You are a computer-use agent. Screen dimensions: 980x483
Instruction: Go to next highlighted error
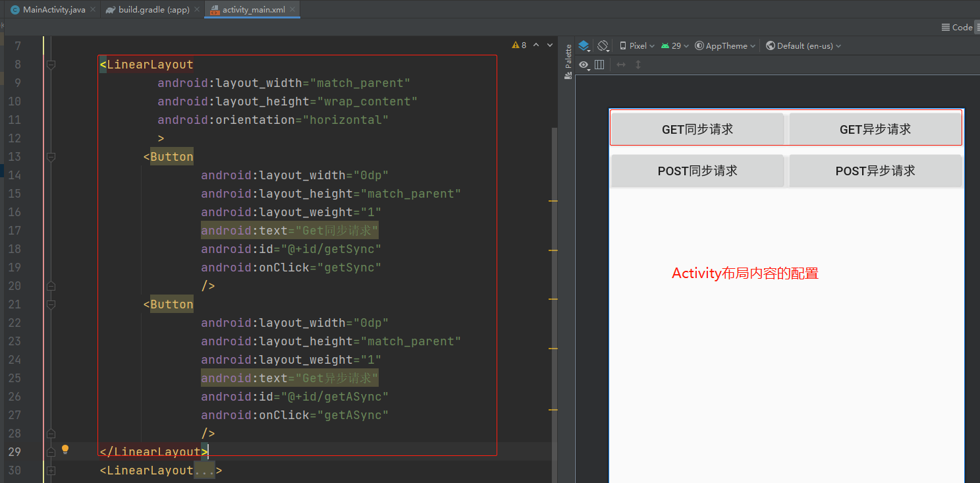[550, 45]
